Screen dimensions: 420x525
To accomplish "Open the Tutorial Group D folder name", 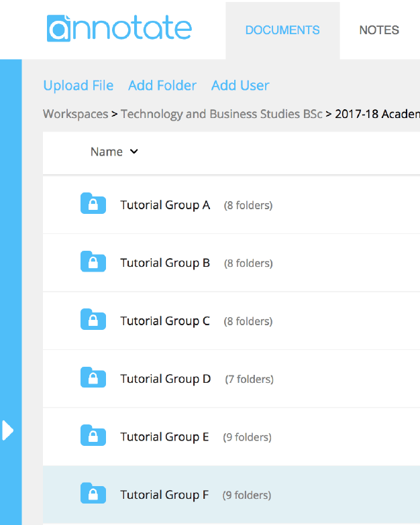I will pyautogui.click(x=166, y=379).
